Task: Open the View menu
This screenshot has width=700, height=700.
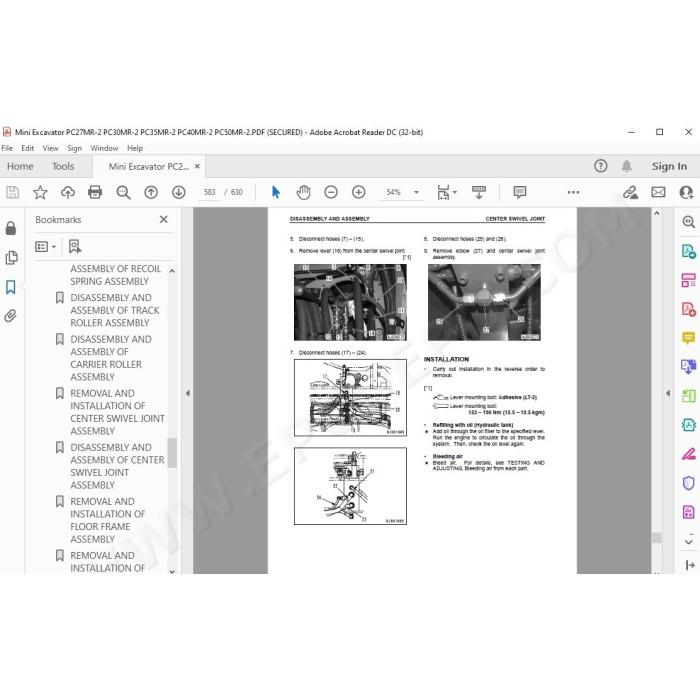Action: pos(50,148)
